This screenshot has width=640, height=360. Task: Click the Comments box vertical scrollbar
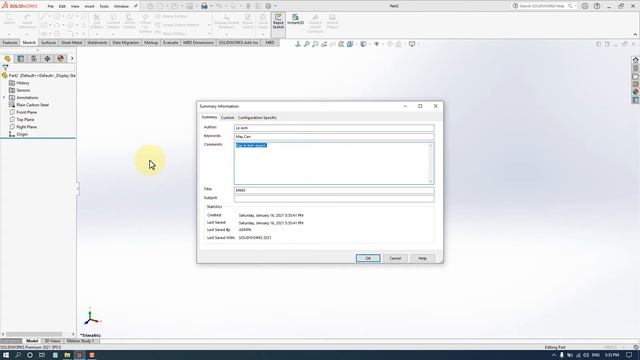[430, 163]
